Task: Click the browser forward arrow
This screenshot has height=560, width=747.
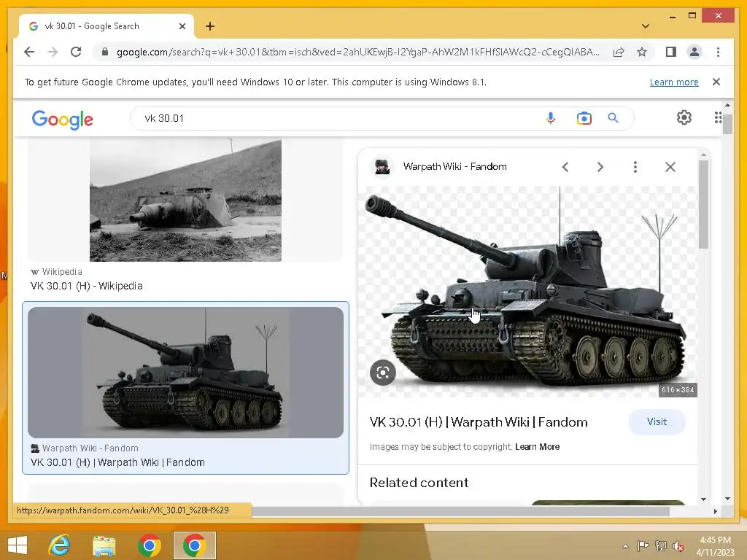Action: (53, 52)
